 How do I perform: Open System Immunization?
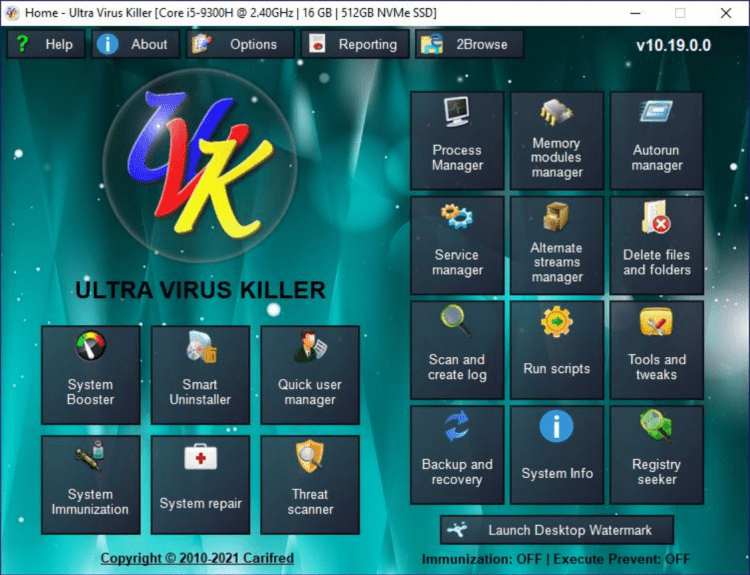(90, 485)
